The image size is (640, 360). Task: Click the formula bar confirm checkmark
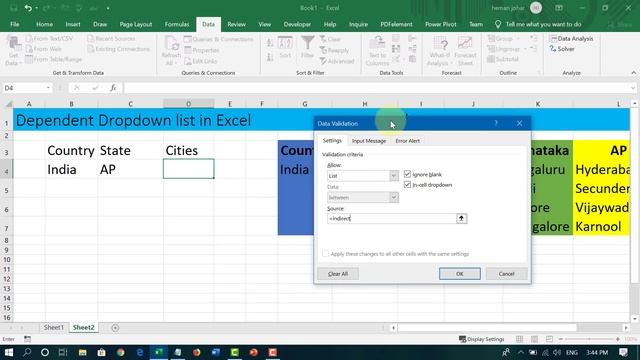[x=95, y=88]
